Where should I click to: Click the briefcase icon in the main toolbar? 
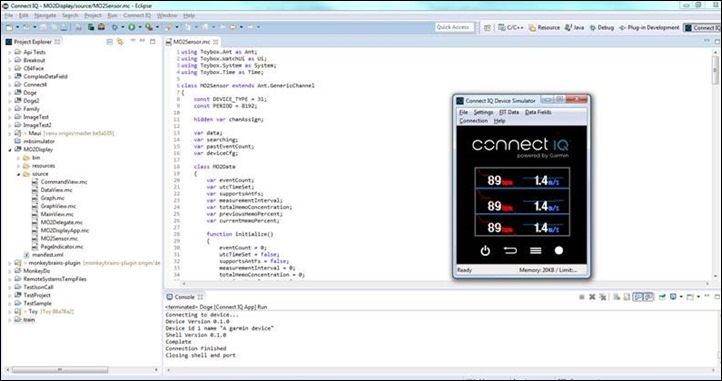[x=101, y=27]
